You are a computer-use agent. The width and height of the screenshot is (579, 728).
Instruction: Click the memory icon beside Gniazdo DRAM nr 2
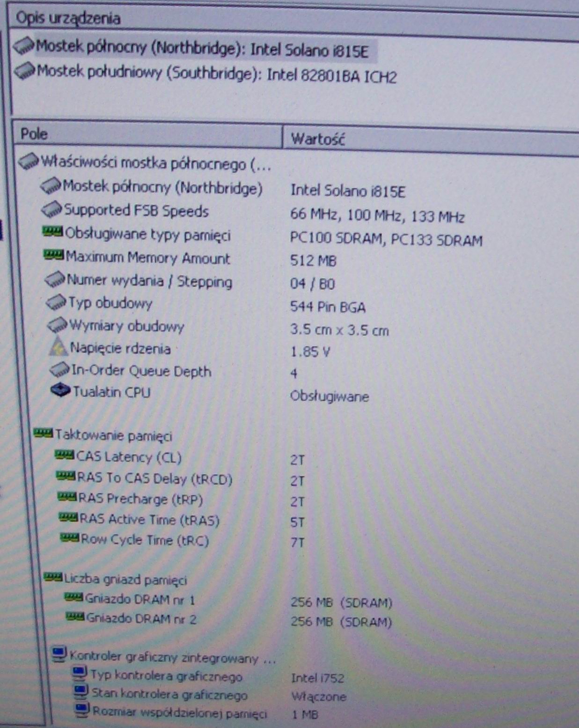[x=75, y=617]
